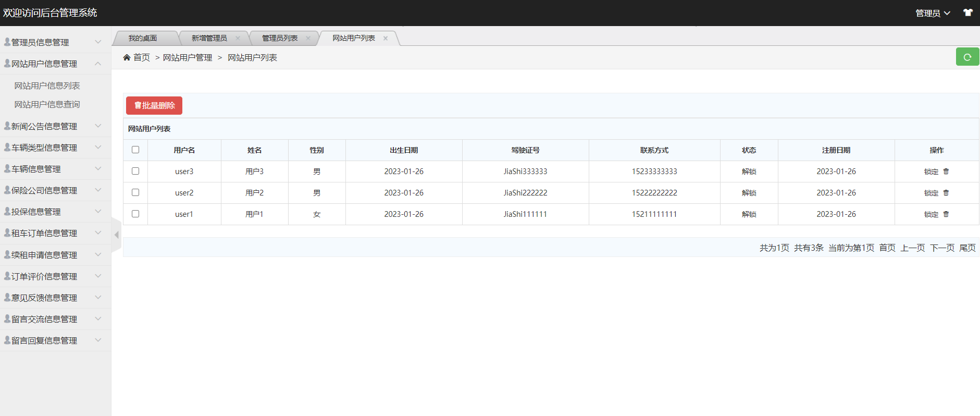
Task: Expand 订单评价信息管理 menu chevron
Action: [x=98, y=276]
